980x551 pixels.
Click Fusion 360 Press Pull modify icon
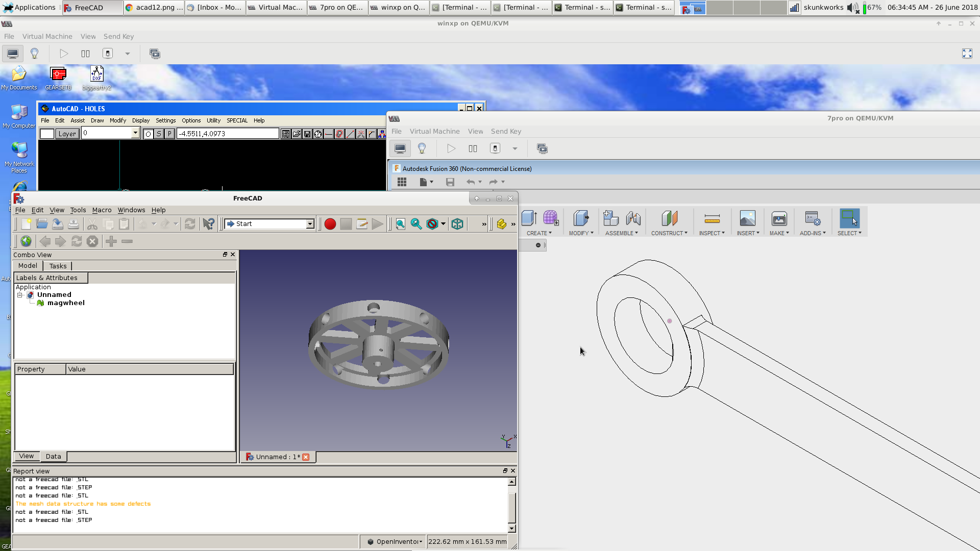click(x=581, y=218)
